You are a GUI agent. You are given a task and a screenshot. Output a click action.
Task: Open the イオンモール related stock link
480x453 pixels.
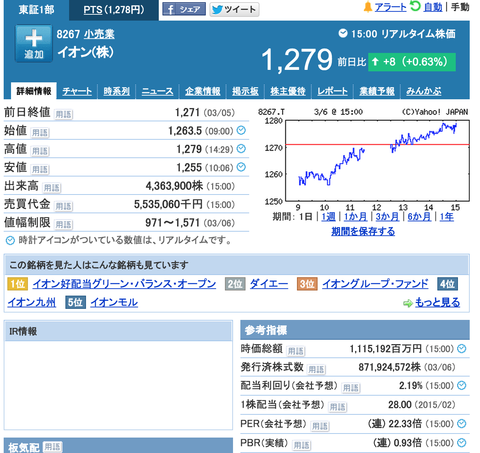tap(114, 302)
